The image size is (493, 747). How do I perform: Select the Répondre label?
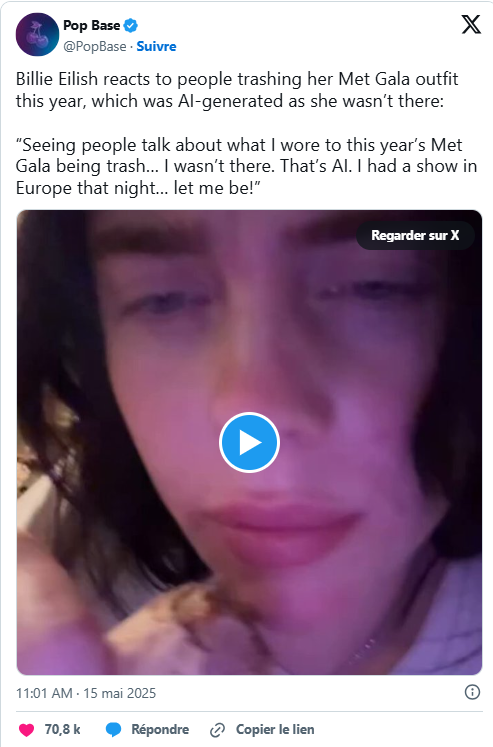tap(160, 730)
